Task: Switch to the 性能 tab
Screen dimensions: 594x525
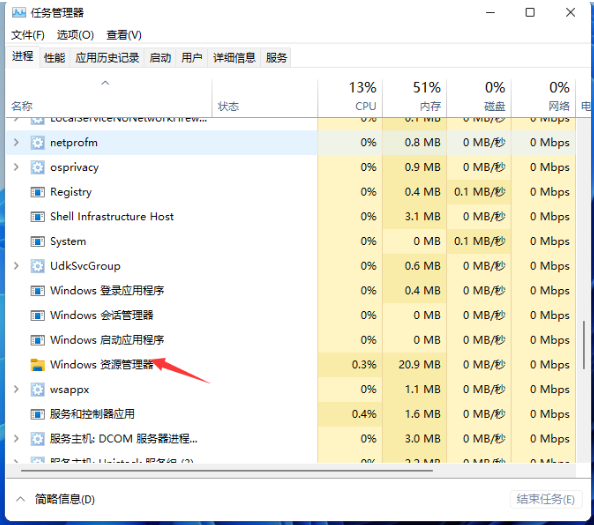Action: (x=55, y=58)
